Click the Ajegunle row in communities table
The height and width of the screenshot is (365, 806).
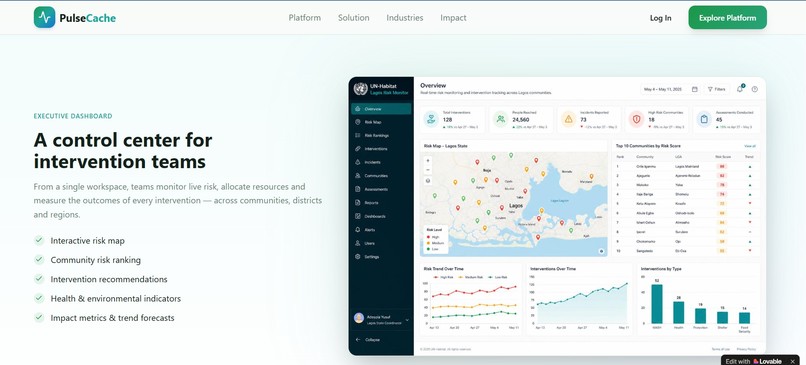686,176
